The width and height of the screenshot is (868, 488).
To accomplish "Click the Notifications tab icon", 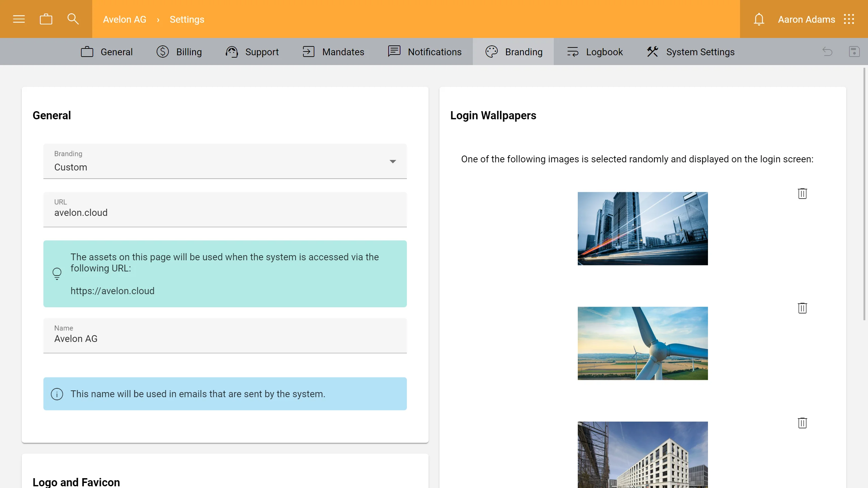I will [x=394, y=51].
